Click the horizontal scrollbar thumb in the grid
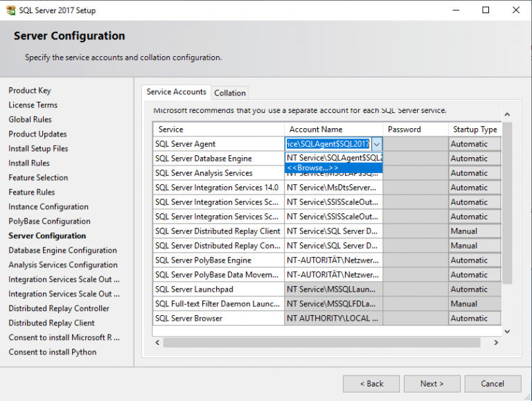Screen dimensions: 532x401 pos(321,343)
